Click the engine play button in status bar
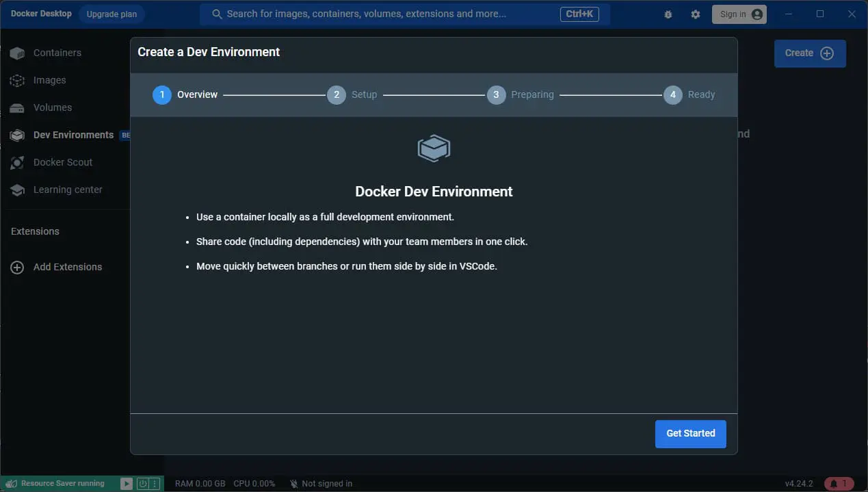 (127, 484)
